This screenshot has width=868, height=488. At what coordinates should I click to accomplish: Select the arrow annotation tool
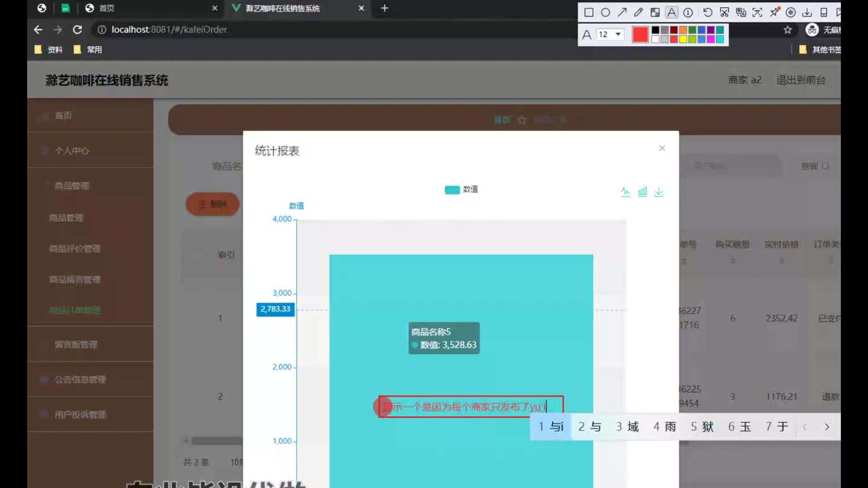point(622,12)
